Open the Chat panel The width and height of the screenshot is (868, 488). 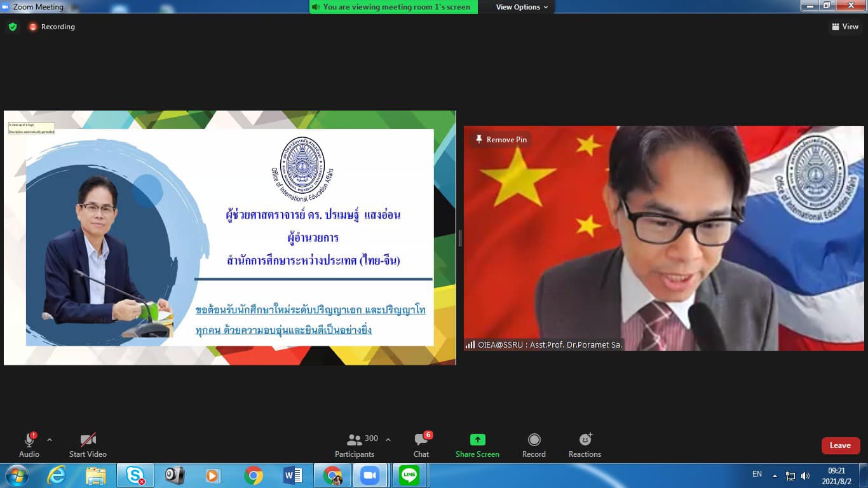[421, 445]
